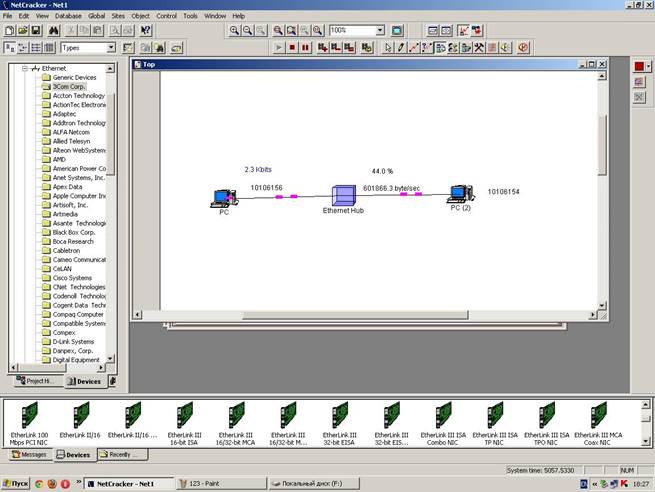Open Find using the binoculars icon
The width and height of the screenshot is (655, 492).
click(x=54, y=30)
